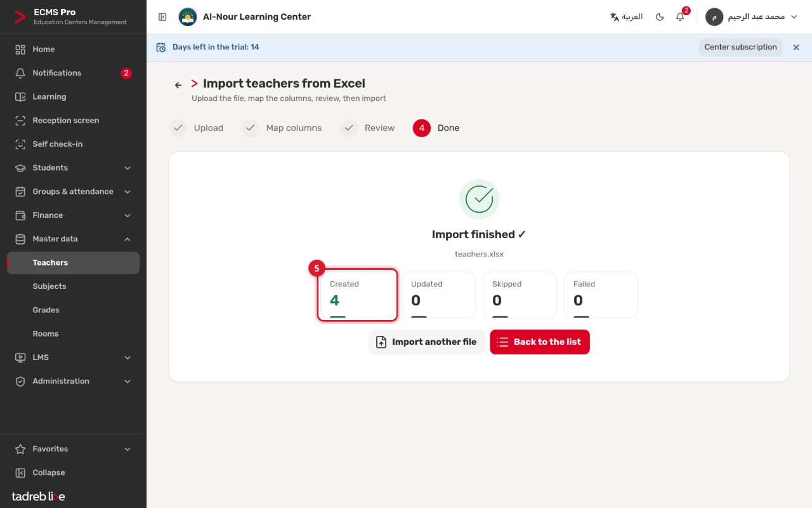This screenshot has width=812, height=508.
Task: Open the Learning section
Action: [x=74, y=97]
